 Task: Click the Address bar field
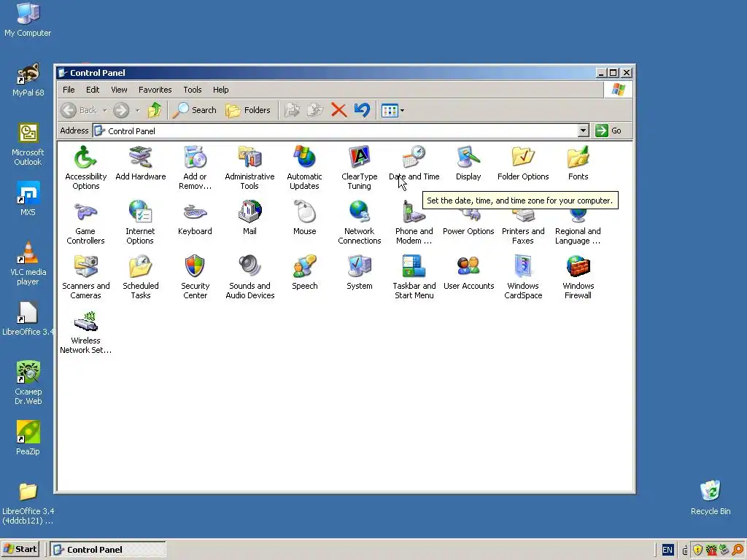pyautogui.click(x=336, y=131)
